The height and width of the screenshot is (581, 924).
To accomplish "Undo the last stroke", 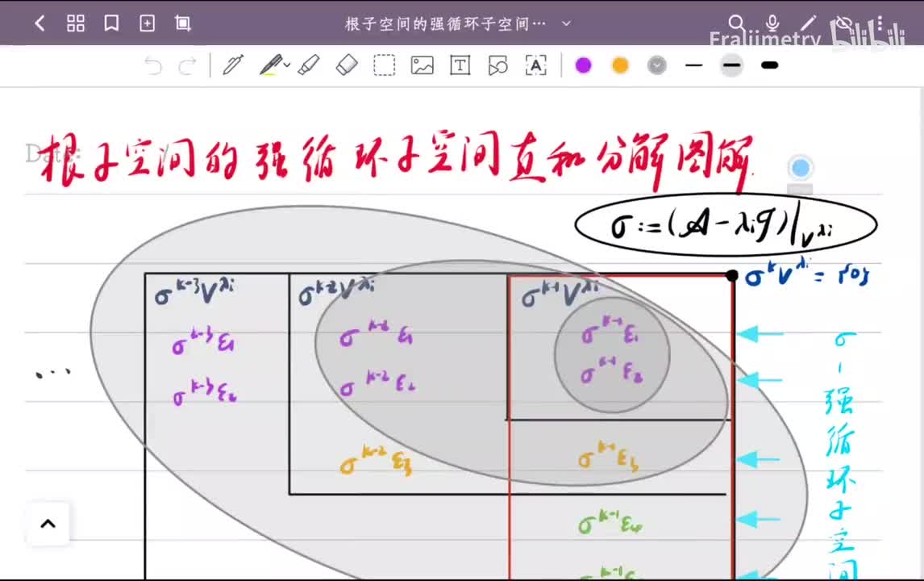I will 152,65.
